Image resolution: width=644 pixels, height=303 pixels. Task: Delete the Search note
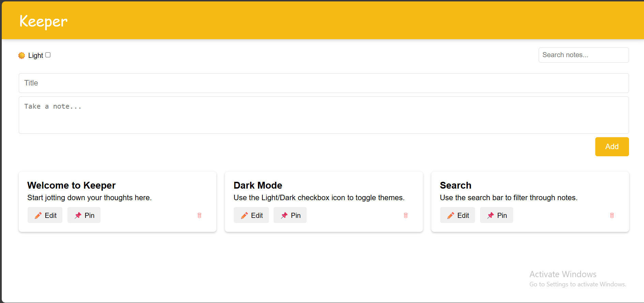tap(612, 215)
